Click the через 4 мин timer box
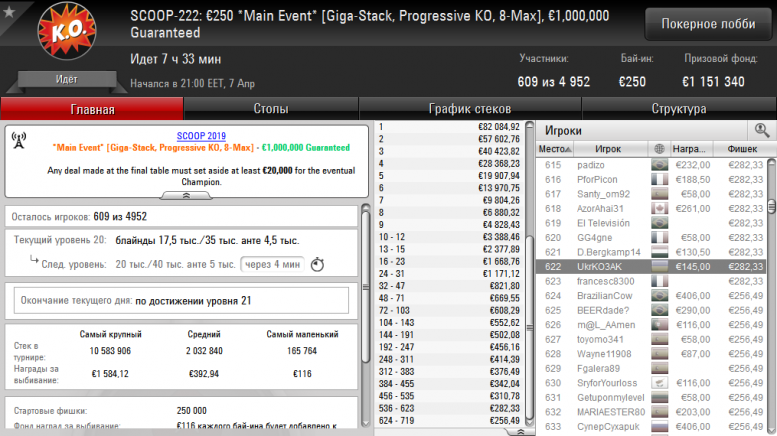 pos(273,265)
